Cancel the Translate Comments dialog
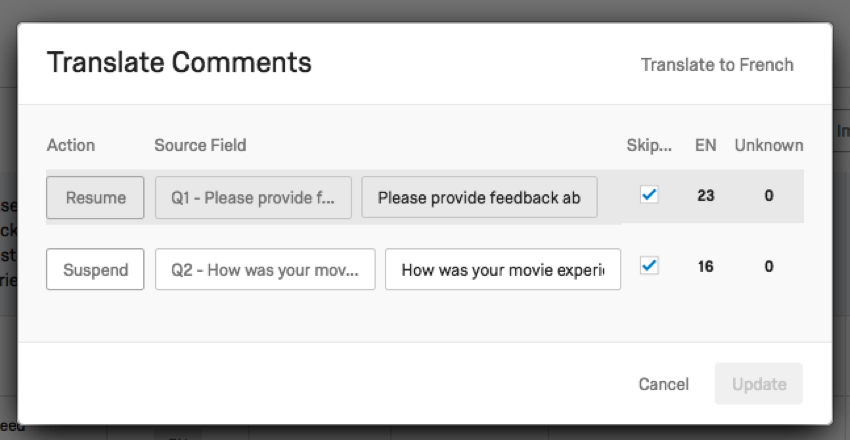 click(664, 384)
